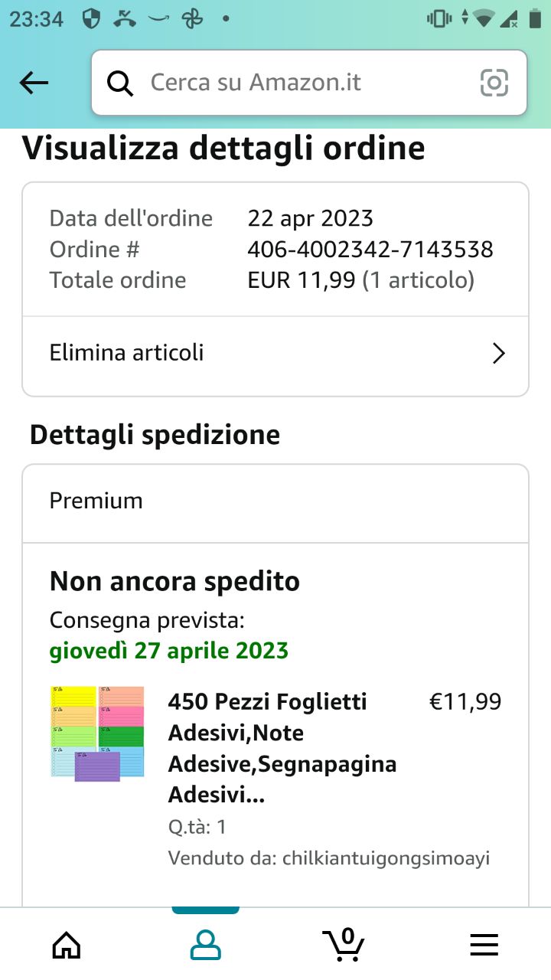Tap the battery icon in status bar

tap(534, 19)
